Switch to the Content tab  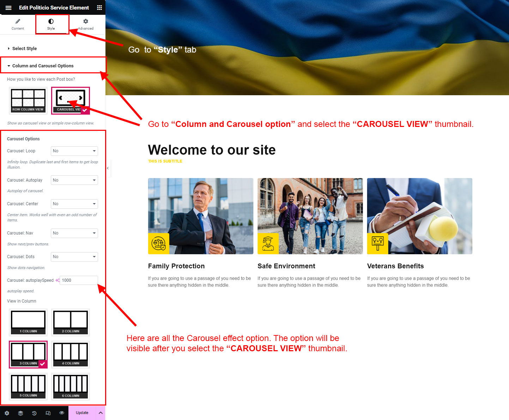click(18, 24)
